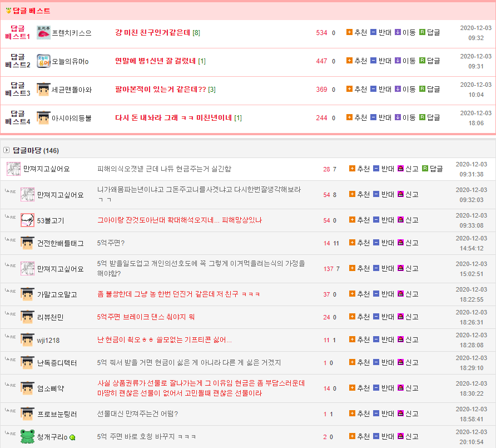Open comment text '5억주면 브레이크 댄스 춰야지 뭐'
The width and height of the screenshot is (496, 448).
point(146,317)
